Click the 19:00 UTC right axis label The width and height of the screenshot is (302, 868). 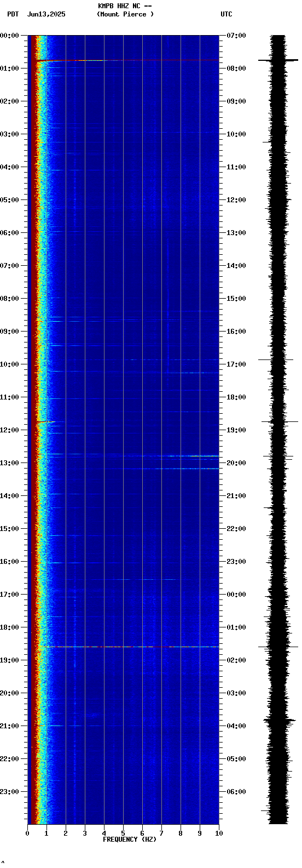(236, 430)
